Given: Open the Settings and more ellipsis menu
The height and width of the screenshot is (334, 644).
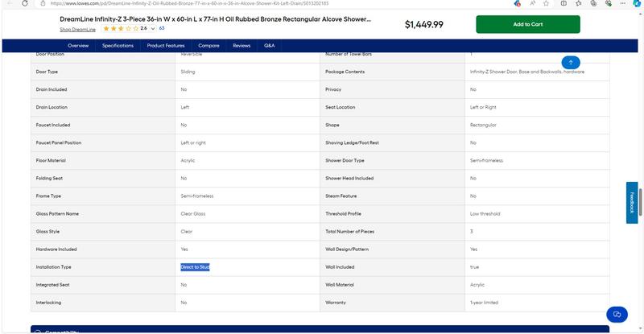Looking at the screenshot, I should [x=622, y=3].
